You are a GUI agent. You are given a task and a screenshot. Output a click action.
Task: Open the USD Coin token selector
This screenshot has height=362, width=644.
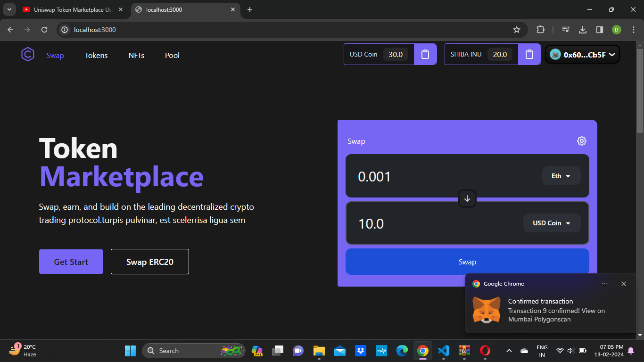coord(552,223)
